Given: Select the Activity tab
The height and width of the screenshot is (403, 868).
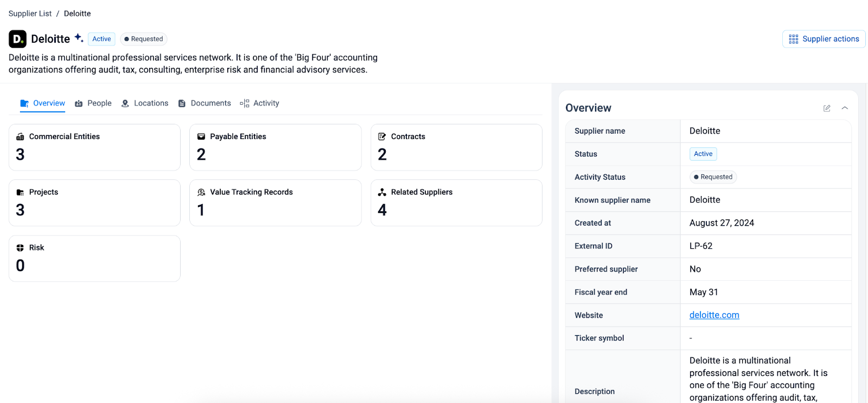Looking at the screenshot, I should (x=260, y=103).
